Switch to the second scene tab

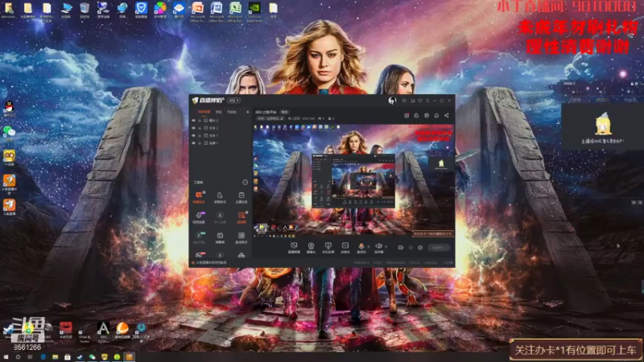tap(219, 112)
